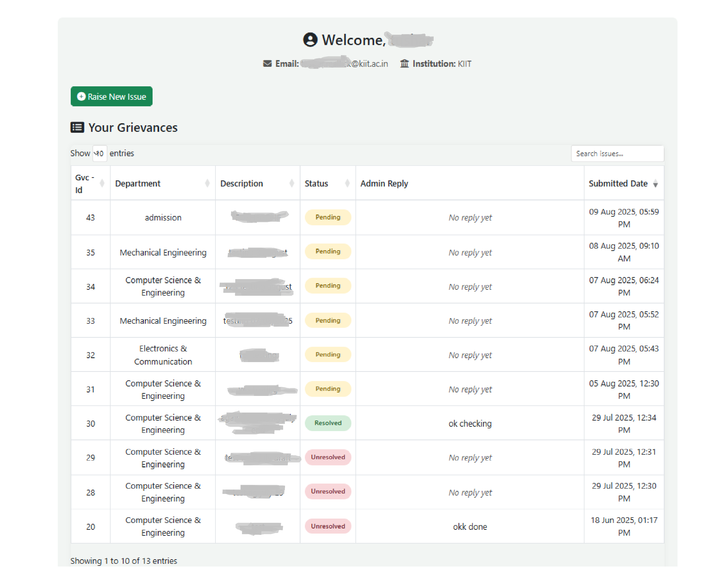Screen dimensions: 728x568
Task: Toggle Submitted Date sort order arrow
Action: pos(655,184)
